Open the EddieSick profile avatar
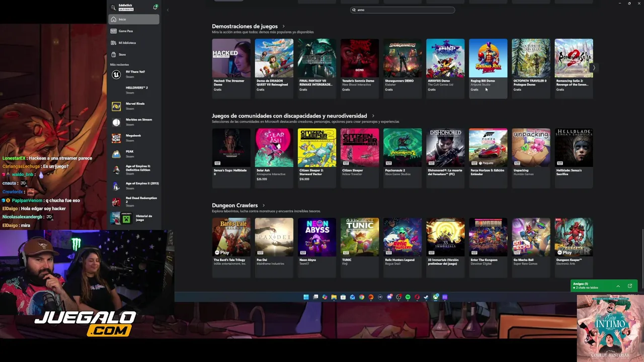Viewport: 644px width, 362px height. tap(113, 8)
